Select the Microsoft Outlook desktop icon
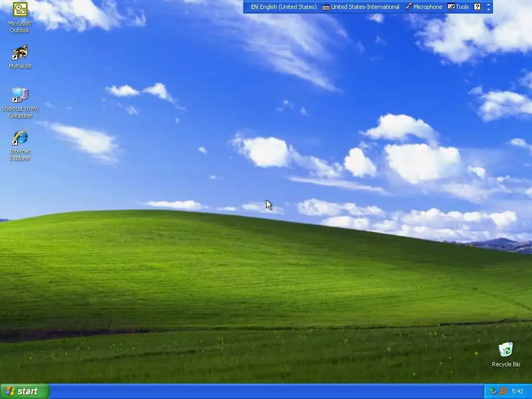 pyautogui.click(x=20, y=17)
